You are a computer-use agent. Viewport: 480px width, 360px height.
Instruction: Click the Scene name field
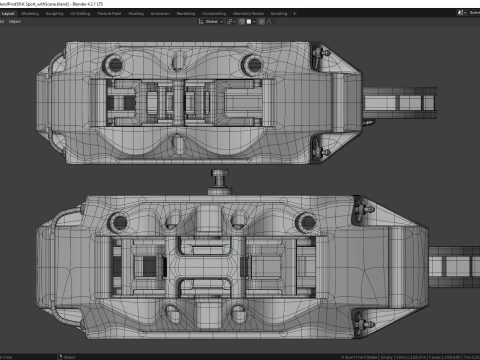(474, 13)
